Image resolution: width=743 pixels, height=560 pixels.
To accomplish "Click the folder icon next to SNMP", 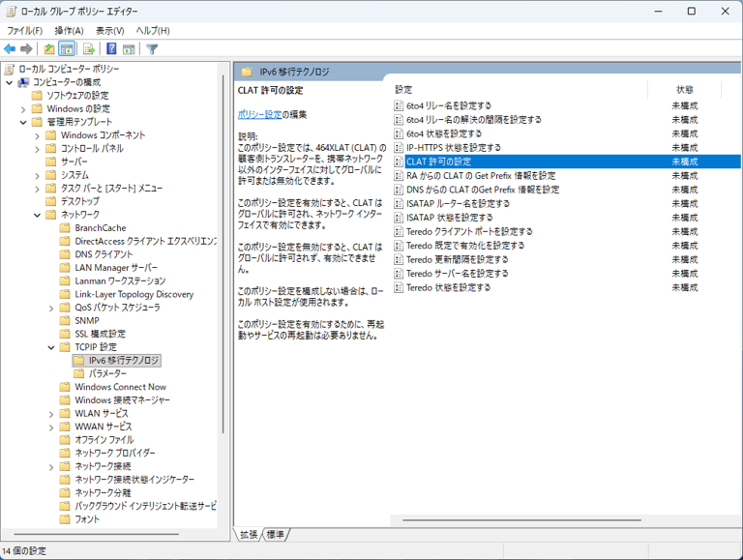I will 65,321.
